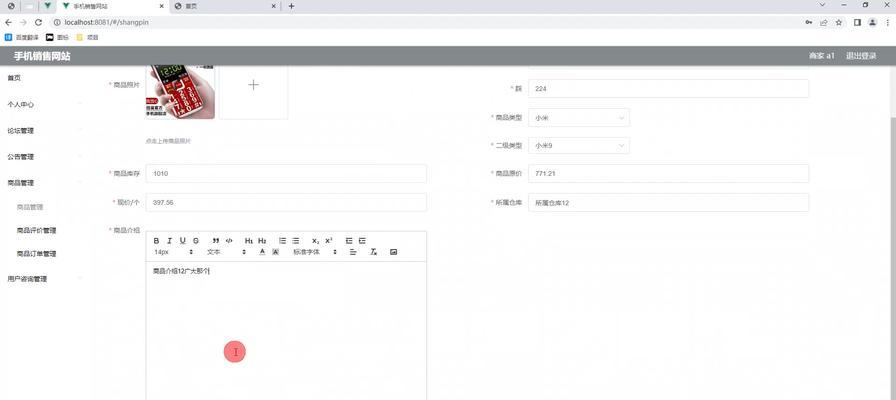896x400 pixels.
Task: Click the 商家 a1 user label
Action: (822, 56)
